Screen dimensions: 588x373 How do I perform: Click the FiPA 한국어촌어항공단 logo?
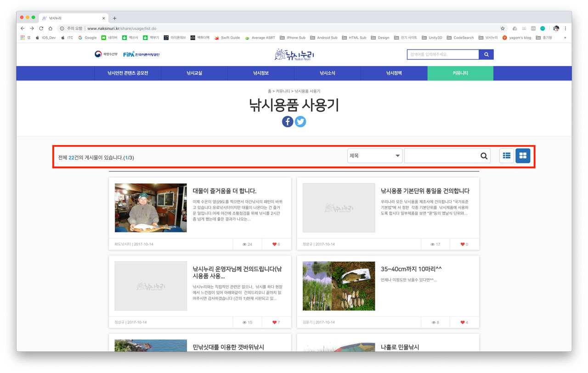pyautogui.click(x=142, y=54)
